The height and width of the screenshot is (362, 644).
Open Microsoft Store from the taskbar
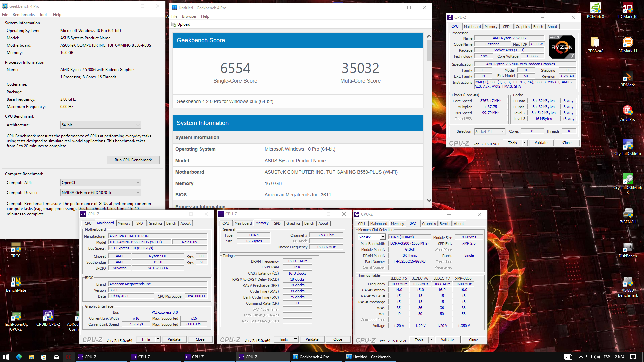pyautogui.click(x=44, y=357)
